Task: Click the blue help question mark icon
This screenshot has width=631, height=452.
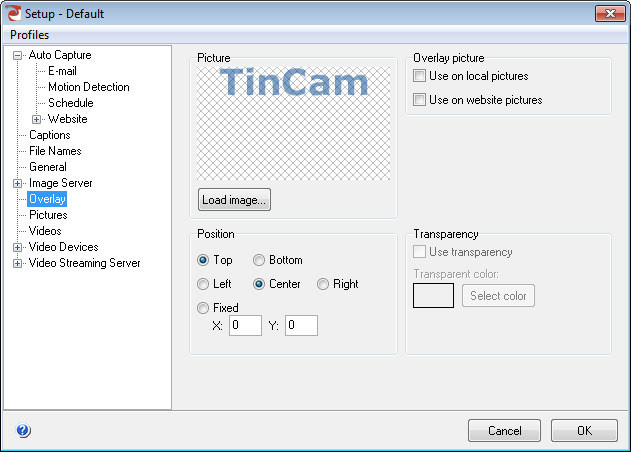Action: [23, 430]
